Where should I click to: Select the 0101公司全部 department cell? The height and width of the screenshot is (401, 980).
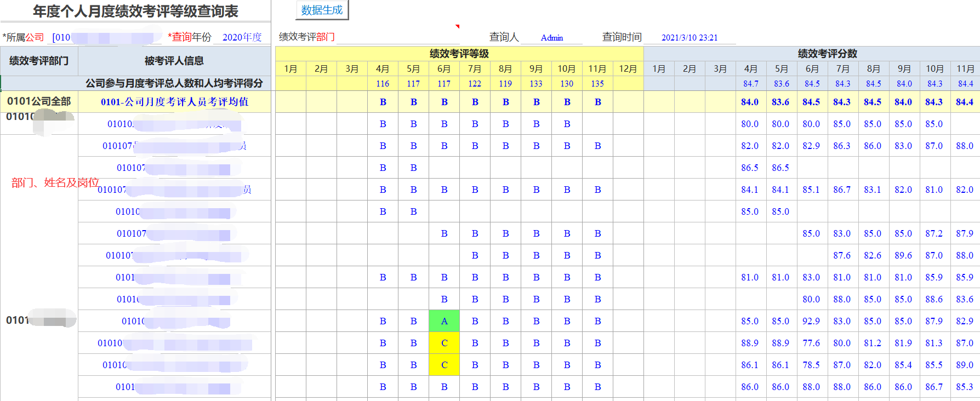pos(39,102)
